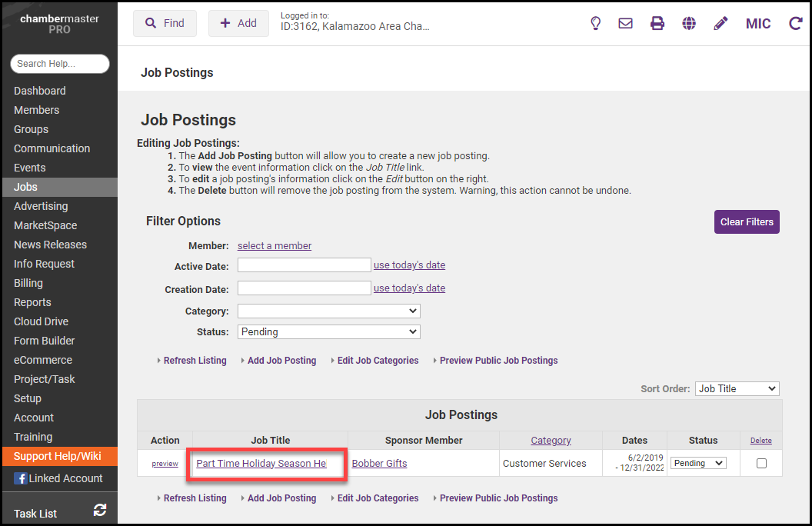Click the pencil edit icon
Image resolution: width=812 pixels, height=526 pixels.
pos(720,24)
